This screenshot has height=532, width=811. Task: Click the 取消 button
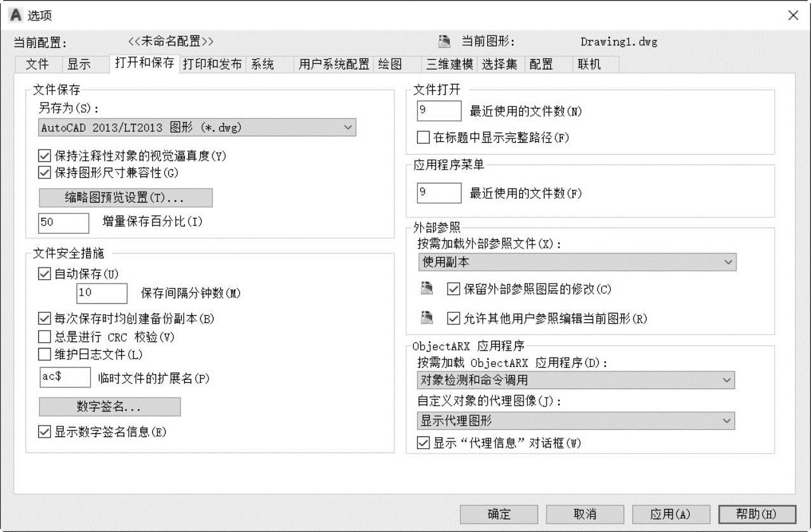pyautogui.click(x=585, y=514)
